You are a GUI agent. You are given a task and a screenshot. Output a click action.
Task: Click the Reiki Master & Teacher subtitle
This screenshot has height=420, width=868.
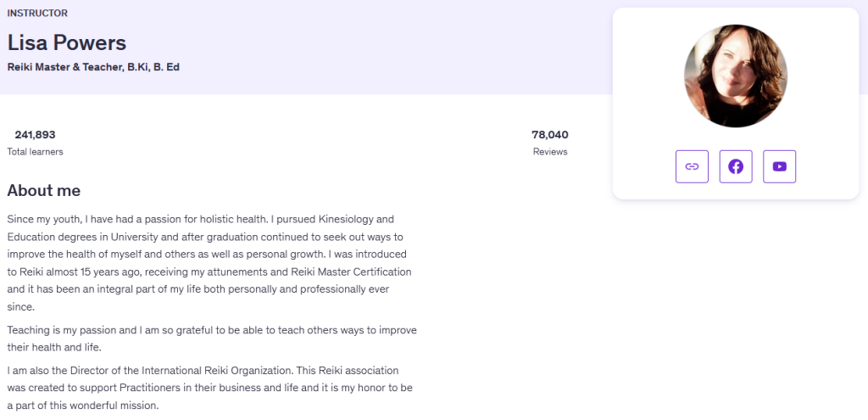(93, 67)
